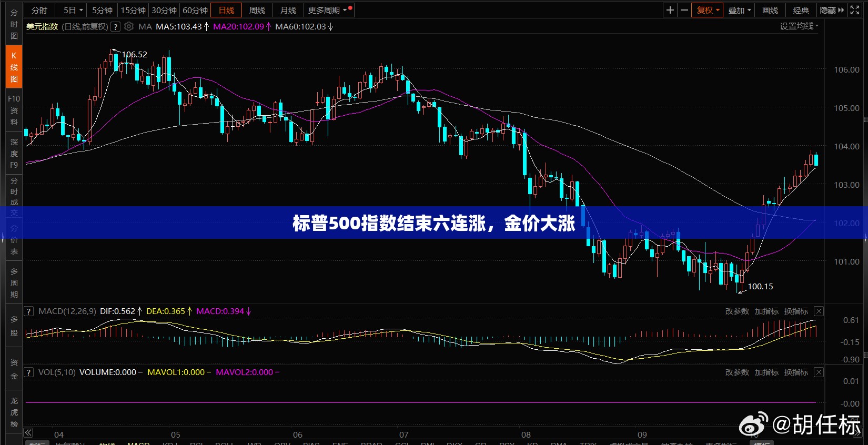Select the 周线 weekly chart tab
868x445 pixels.
point(257,10)
